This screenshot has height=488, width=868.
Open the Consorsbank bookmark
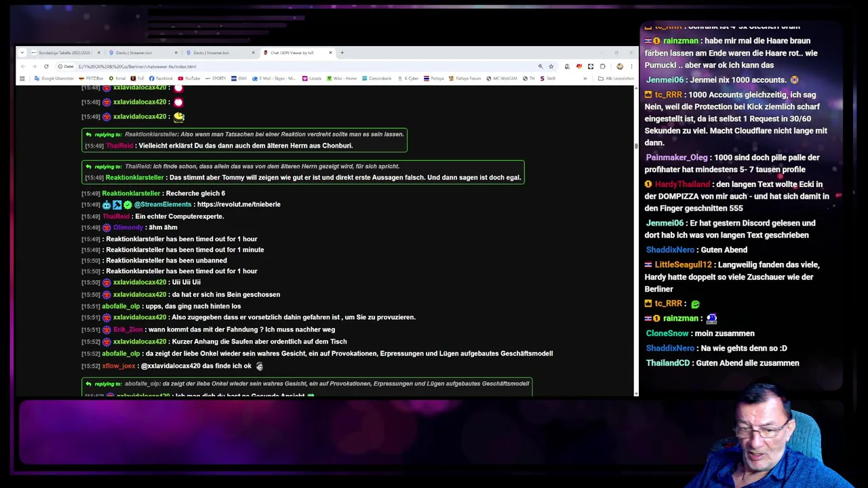click(377, 79)
